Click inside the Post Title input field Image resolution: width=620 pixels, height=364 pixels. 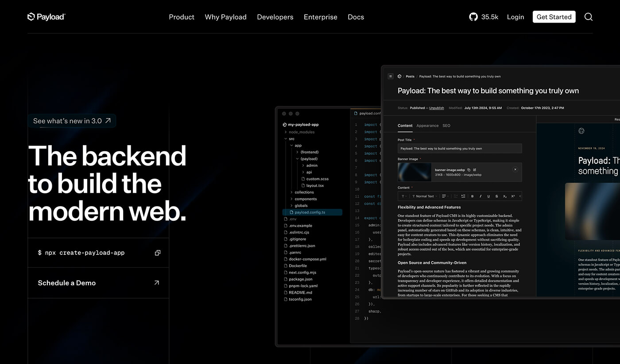click(x=459, y=148)
